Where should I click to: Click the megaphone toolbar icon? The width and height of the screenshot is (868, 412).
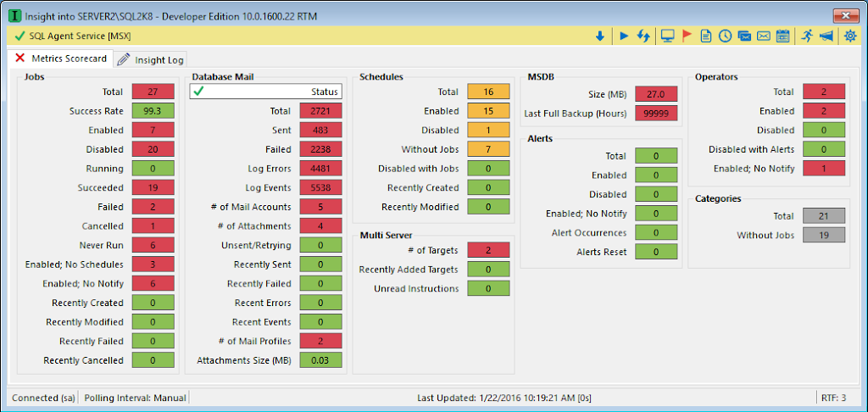coord(826,36)
